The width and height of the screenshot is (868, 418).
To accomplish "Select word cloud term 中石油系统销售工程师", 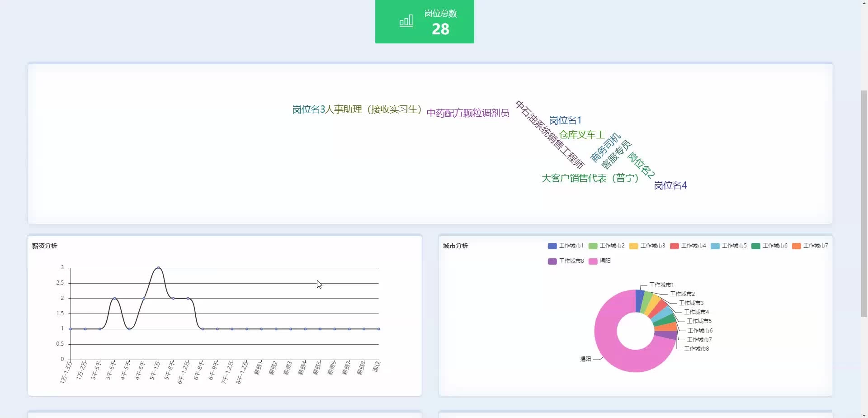I will point(549,135).
